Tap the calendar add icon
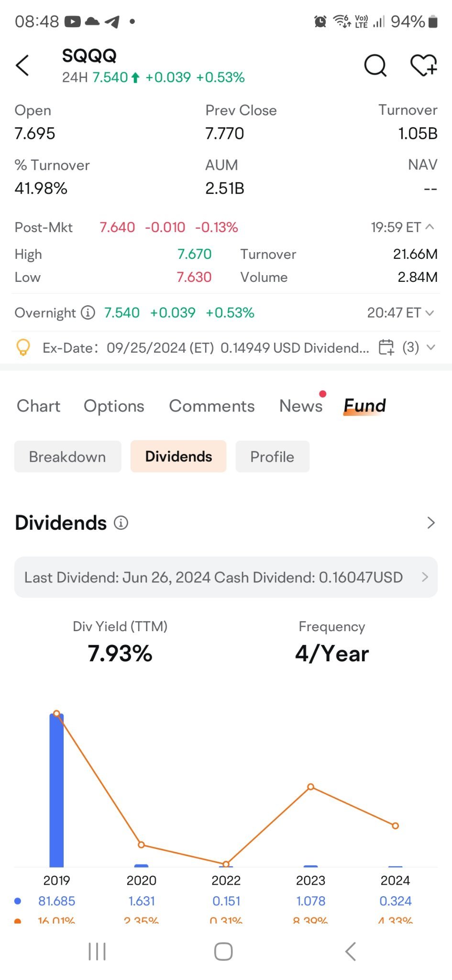The image size is (452, 980). click(386, 347)
